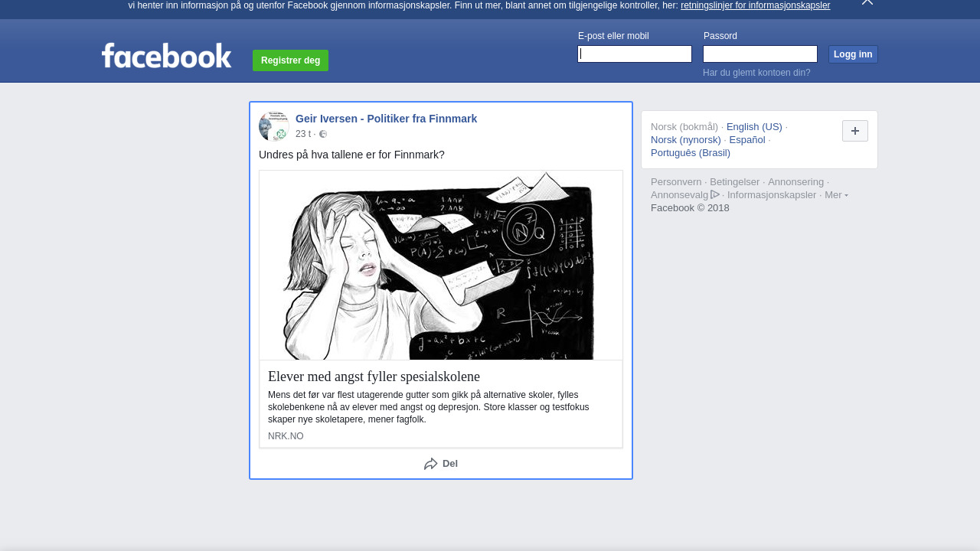Open the Personvern link
The image size is (980, 551).
[676, 181]
